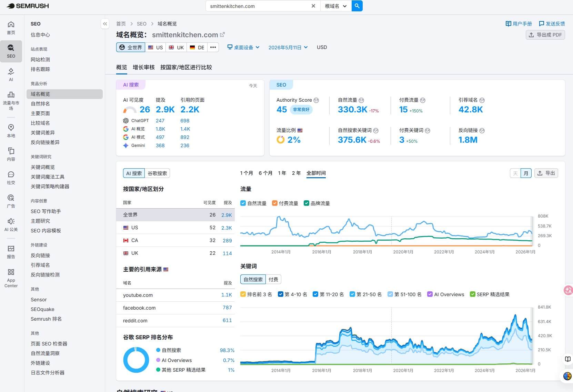Image resolution: width=573 pixels, height=392 pixels.
Task: Select the 谷歌搜索 tab
Action: coord(157,173)
